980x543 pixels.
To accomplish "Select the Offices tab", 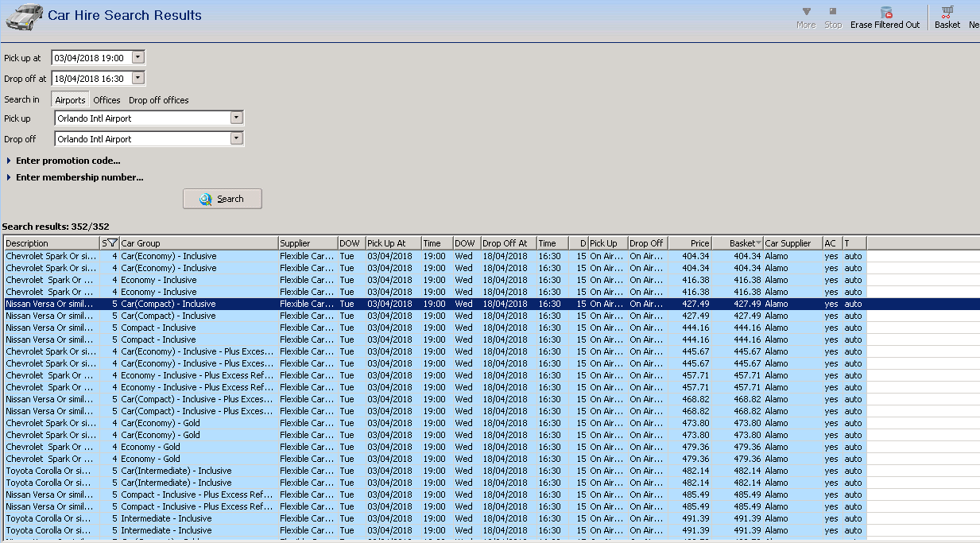I will (x=107, y=100).
